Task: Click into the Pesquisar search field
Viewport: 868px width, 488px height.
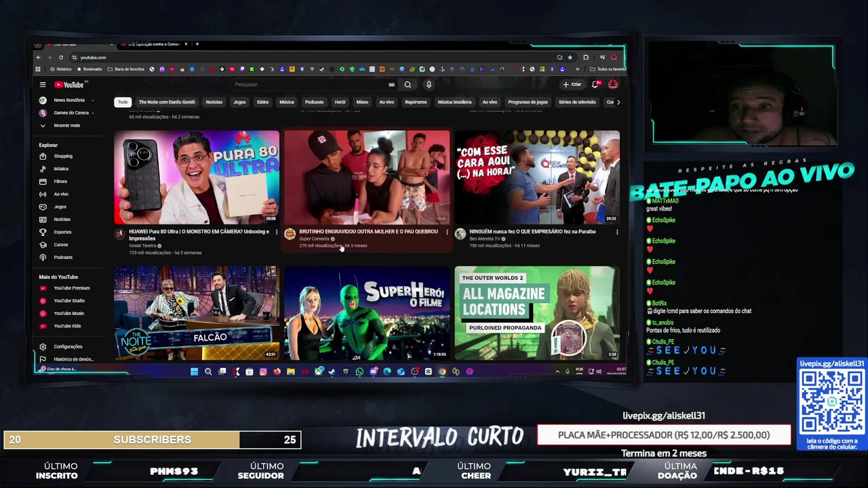Action: tap(309, 85)
